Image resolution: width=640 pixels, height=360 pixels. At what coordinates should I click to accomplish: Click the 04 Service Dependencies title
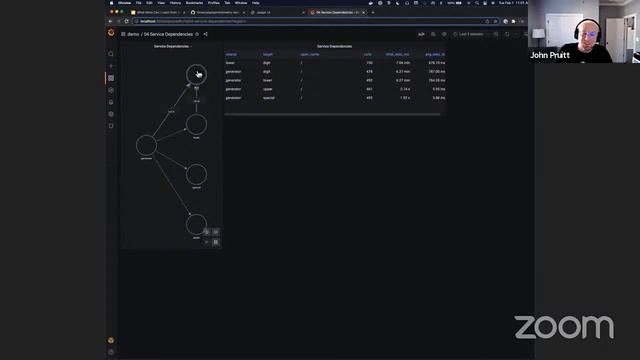(x=168, y=34)
